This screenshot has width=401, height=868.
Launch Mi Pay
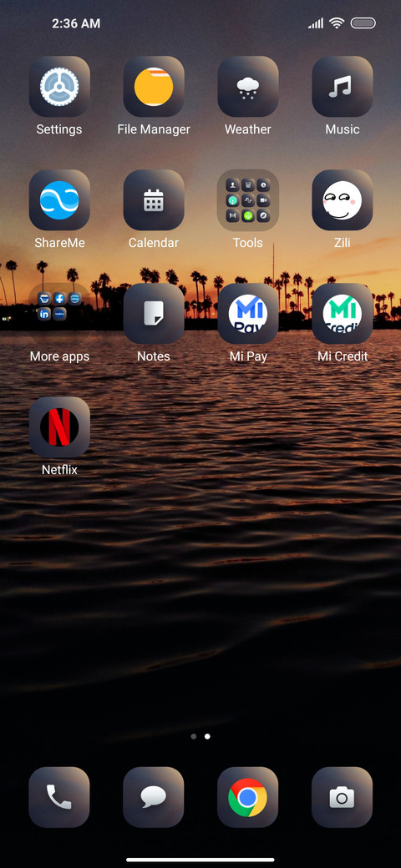tap(247, 313)
